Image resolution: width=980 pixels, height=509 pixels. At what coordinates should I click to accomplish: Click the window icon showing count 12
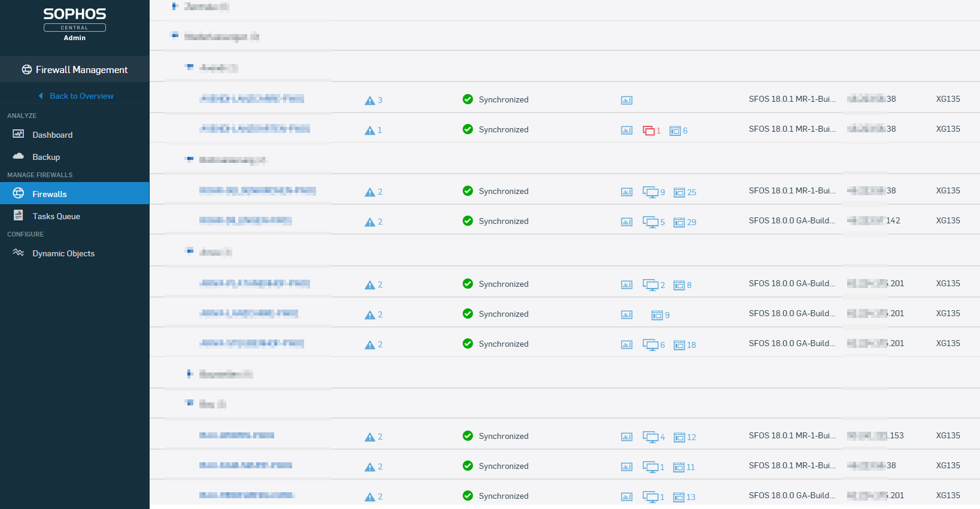[679, 437]
